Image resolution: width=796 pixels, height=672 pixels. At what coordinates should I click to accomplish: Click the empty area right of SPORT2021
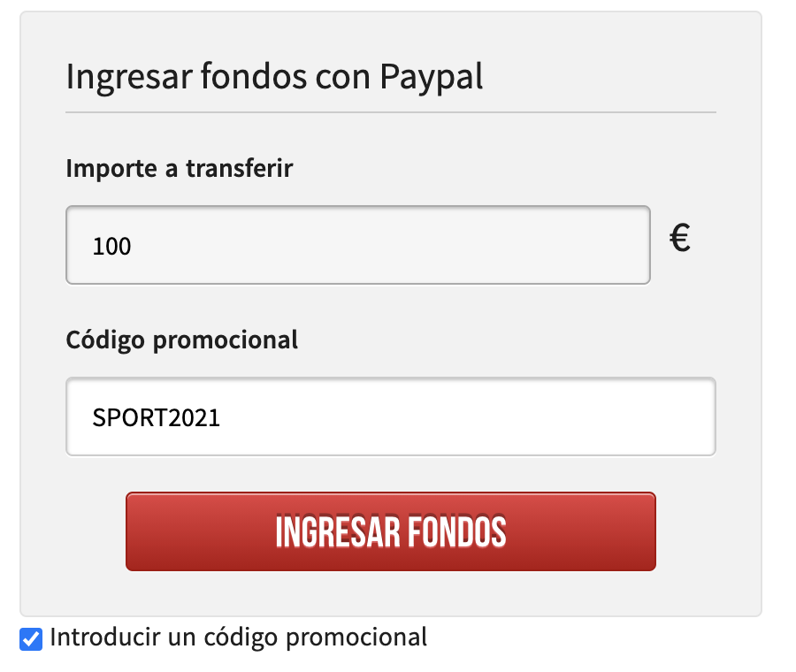coord(467,416)
